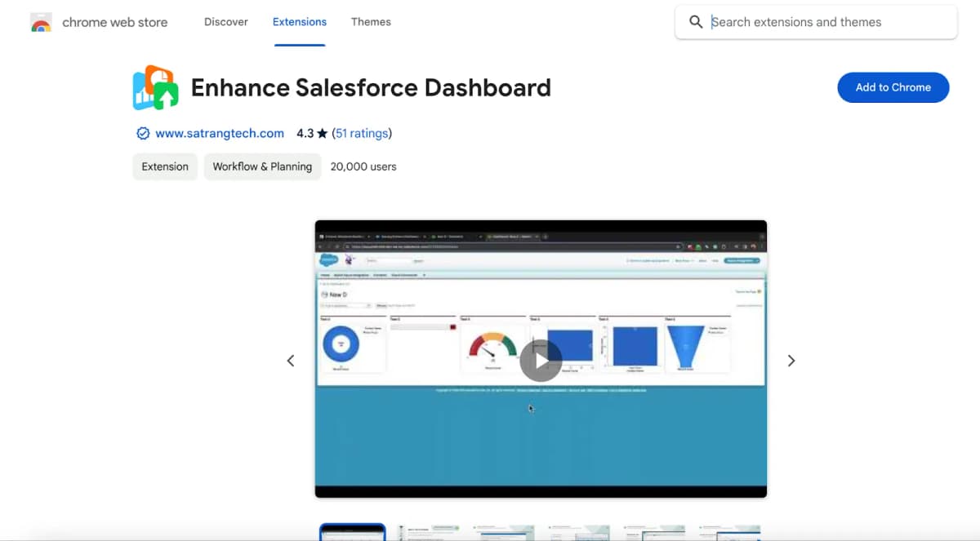
Task: Click the search magnifier icon
Action: (x=696, y=22)
